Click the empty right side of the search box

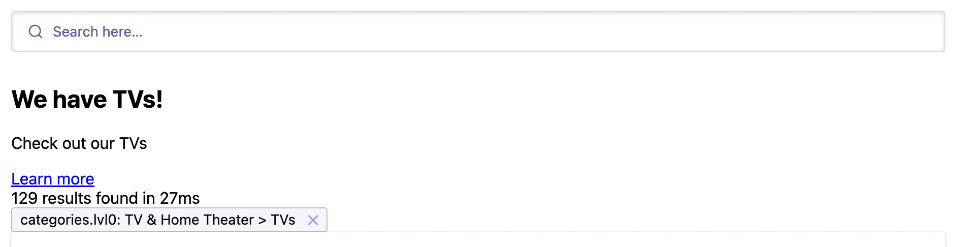click(x=762, y=32)
